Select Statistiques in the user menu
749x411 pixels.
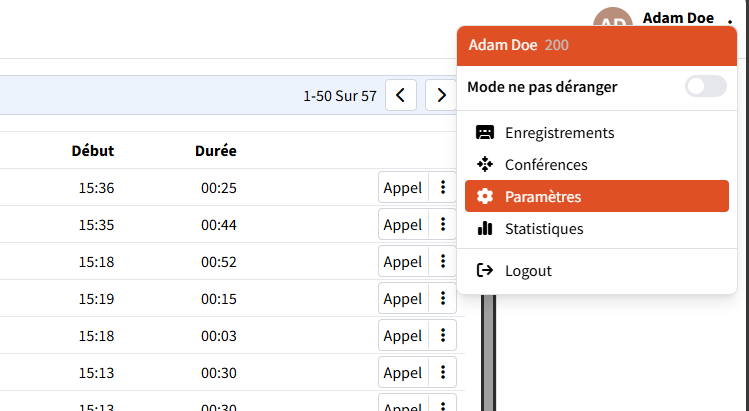544,229
